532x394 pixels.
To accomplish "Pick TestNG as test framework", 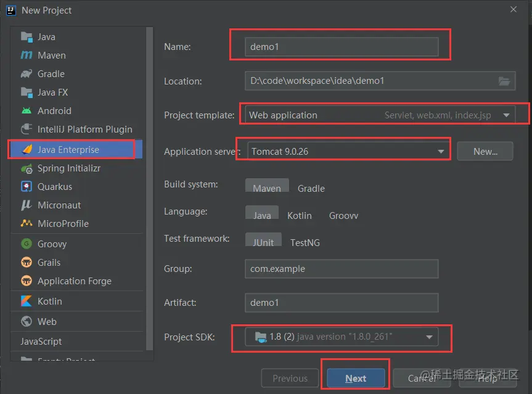I will click(x=305, y=243).
